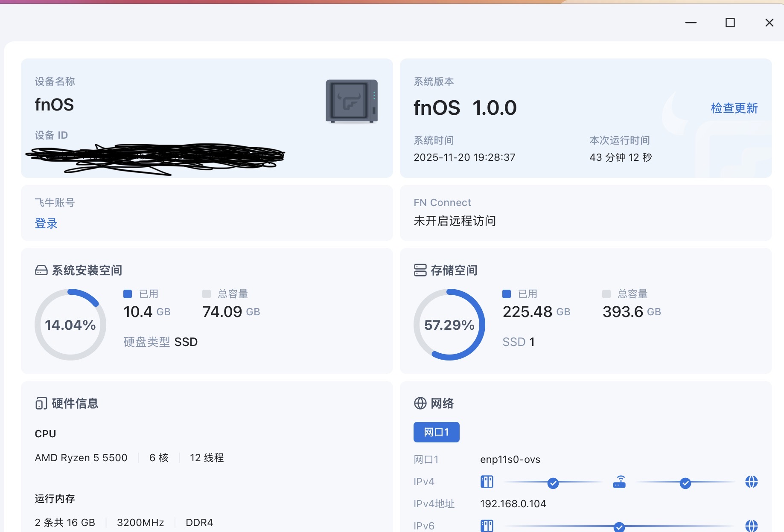Open the 登录 link under 飞牛账号
The image size is (784, 532).
pyautogui.click(x=46, y=224)
